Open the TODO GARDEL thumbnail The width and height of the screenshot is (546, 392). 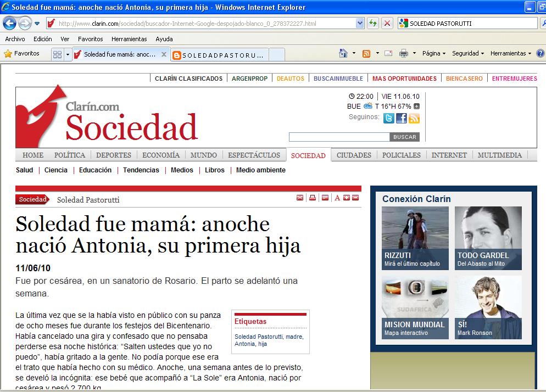click(488, 238)
